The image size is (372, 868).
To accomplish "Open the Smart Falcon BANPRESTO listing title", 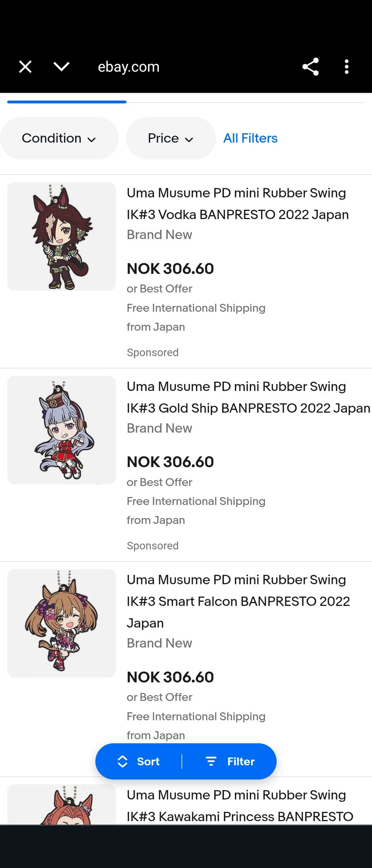I will (x=238, y=601).
